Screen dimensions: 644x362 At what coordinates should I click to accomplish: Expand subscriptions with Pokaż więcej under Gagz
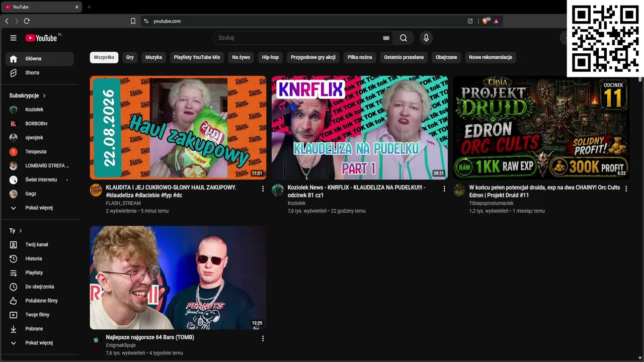tap(40, 208)
